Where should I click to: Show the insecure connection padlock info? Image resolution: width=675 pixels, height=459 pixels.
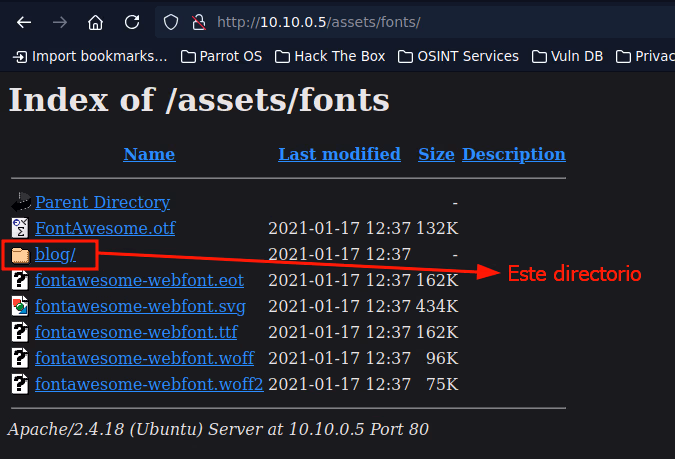[198, 22]
